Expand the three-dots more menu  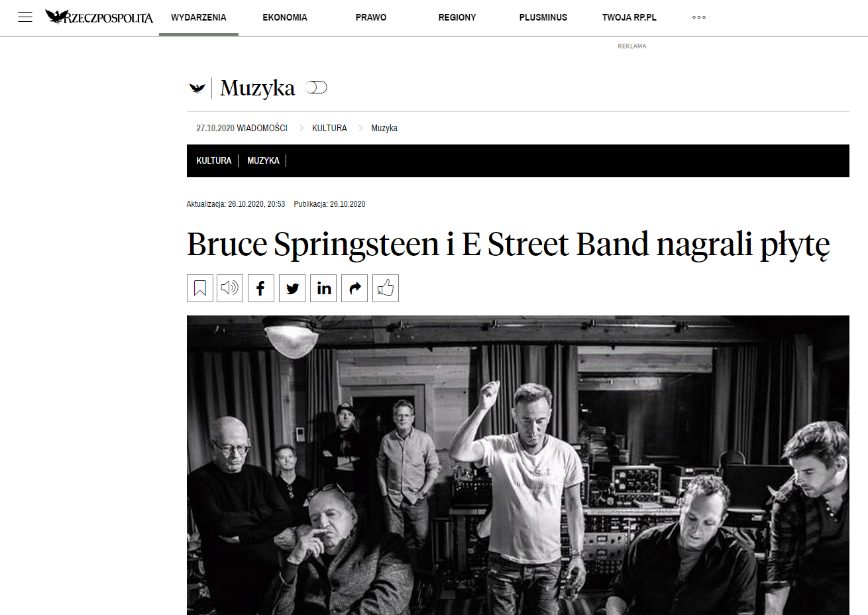[x=699, y=17]
